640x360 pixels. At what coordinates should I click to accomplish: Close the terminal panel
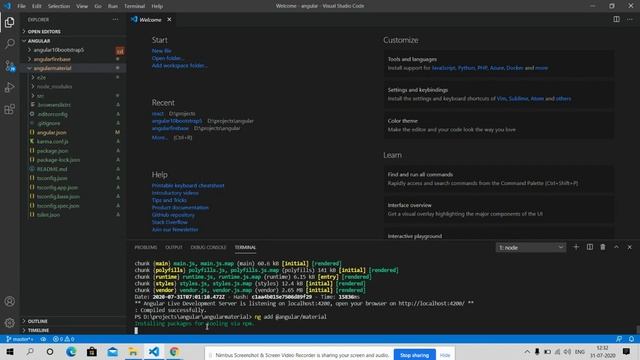(629, 247)
